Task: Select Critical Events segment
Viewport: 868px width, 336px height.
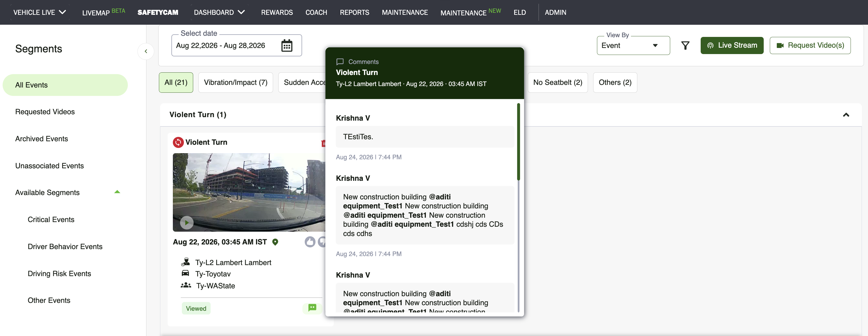Action: [x=51, y=219]
